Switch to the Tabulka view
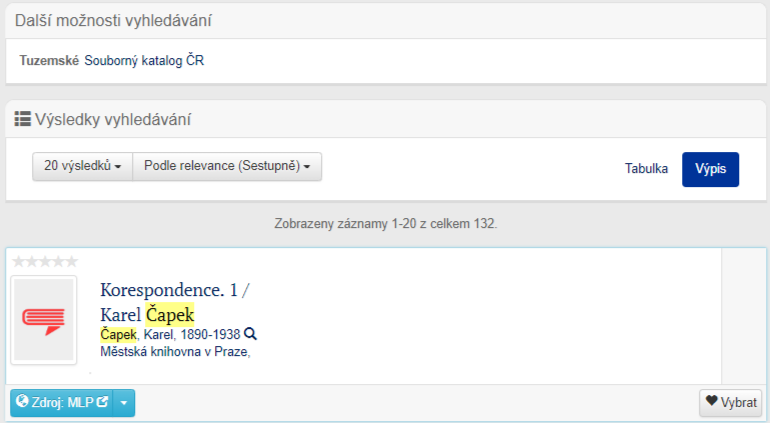 click(x=646, y=169)
